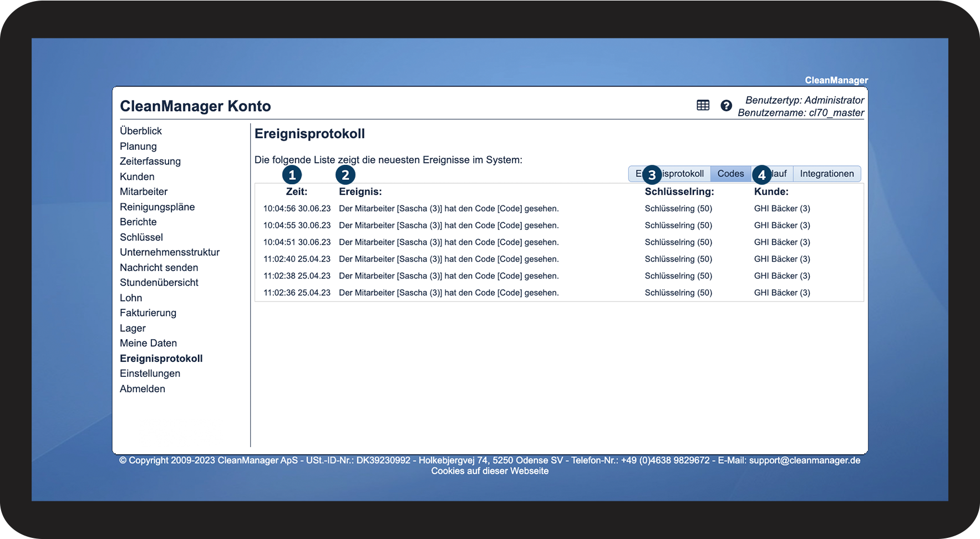Click GHI Bäcker (3) in the 11:02:38 row
Screen dimensions: 980x539
pos(782,276)
